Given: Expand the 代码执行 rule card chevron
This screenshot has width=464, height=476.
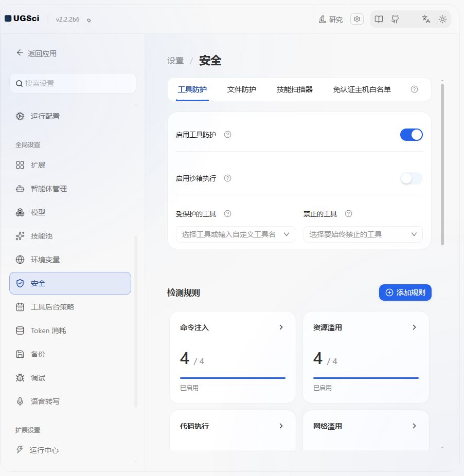Looking at the screenshot, I should tap(281, 426).
